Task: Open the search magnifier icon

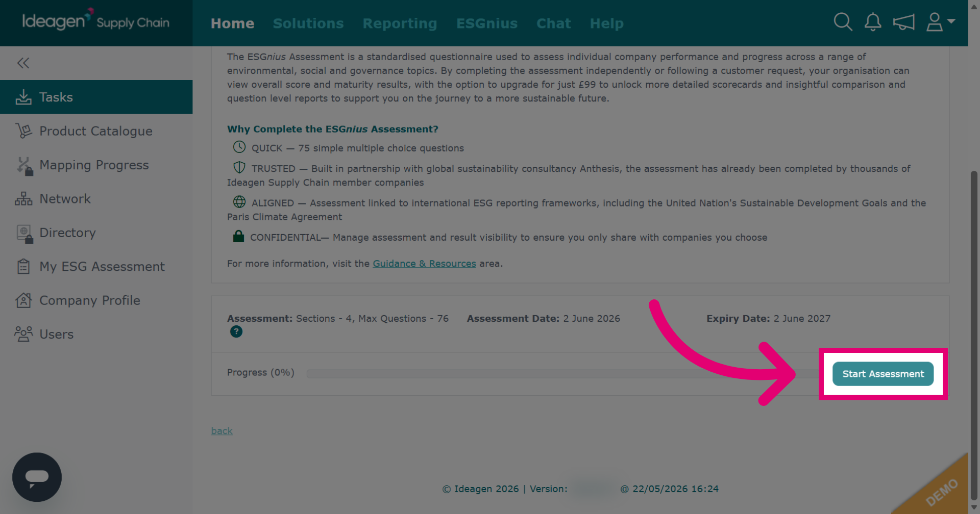Action: (843, 22)
